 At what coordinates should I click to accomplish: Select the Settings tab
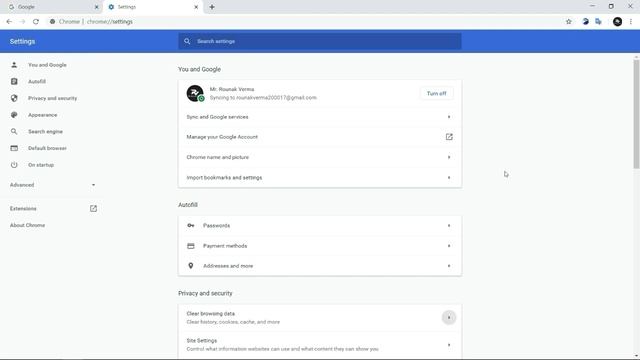[x=153, y=7]
